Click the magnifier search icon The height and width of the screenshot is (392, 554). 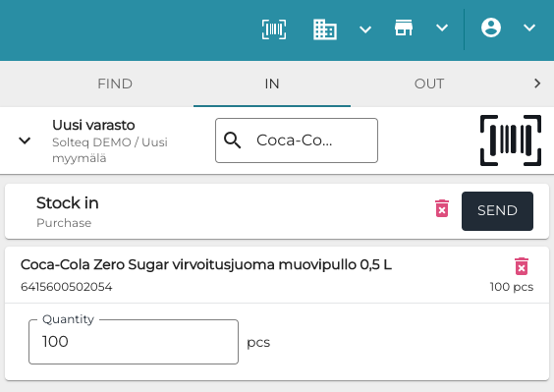[232, 140]
